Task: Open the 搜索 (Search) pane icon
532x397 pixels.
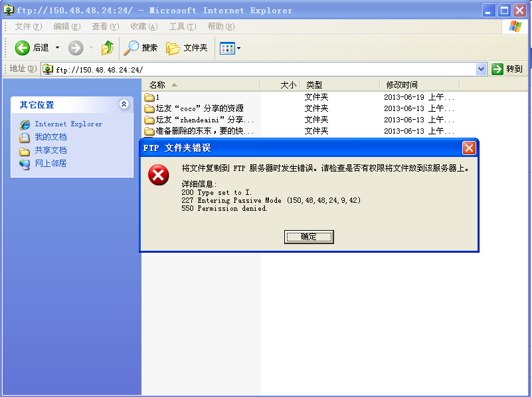Action: [130, 48]
